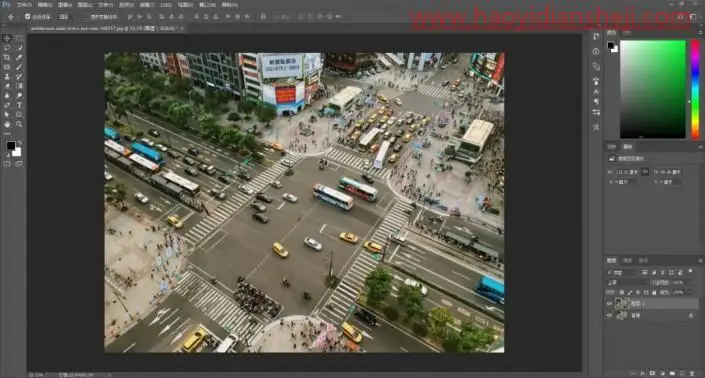
Task: Open the 3D menu
Action: (x=166, y=5)
